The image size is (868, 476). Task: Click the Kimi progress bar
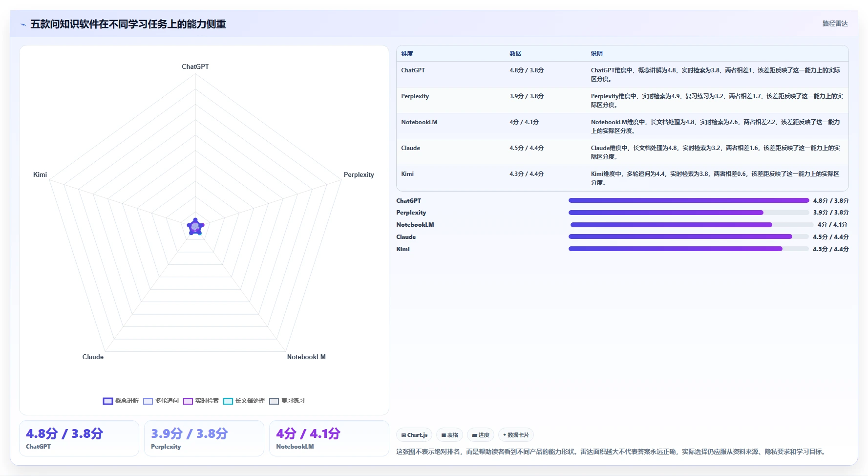689,249
